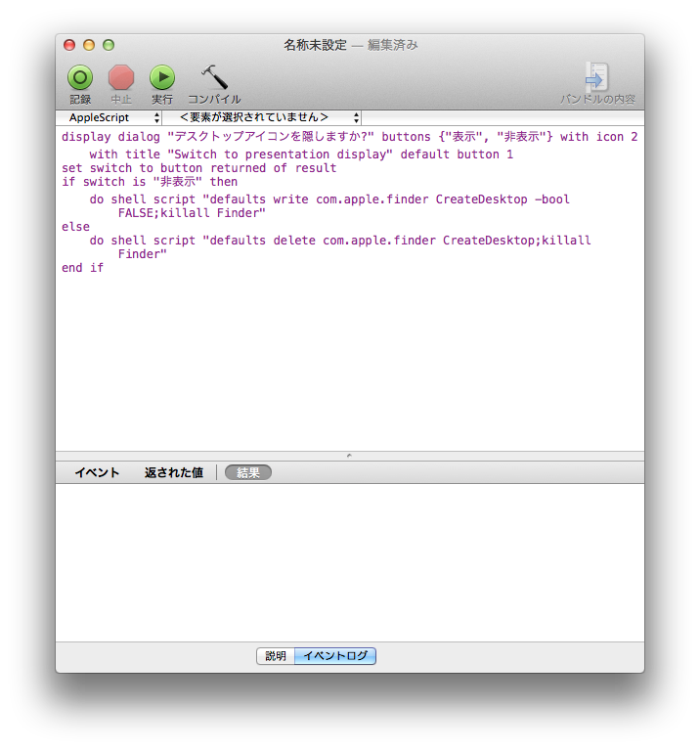Switch to 返された値 tab
This screenshot has height=750, width=700.
pos(174,472)
